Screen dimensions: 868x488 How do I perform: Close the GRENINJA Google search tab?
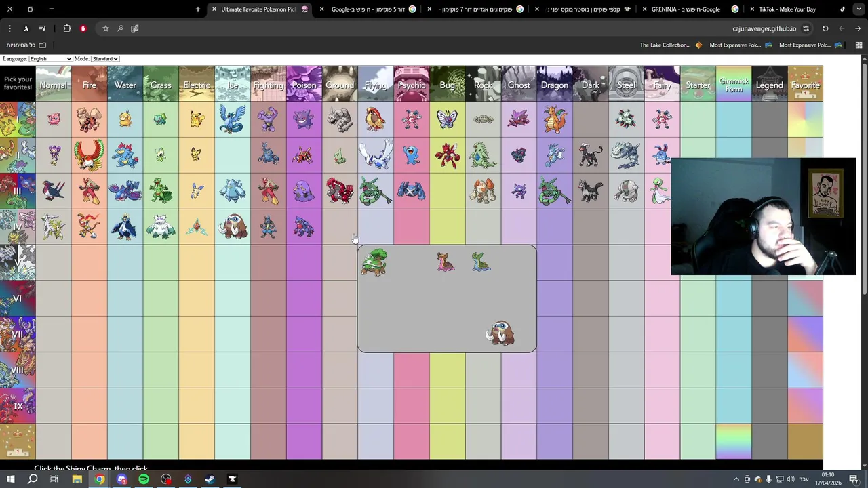pyautogui.click(x=644, y=9)
